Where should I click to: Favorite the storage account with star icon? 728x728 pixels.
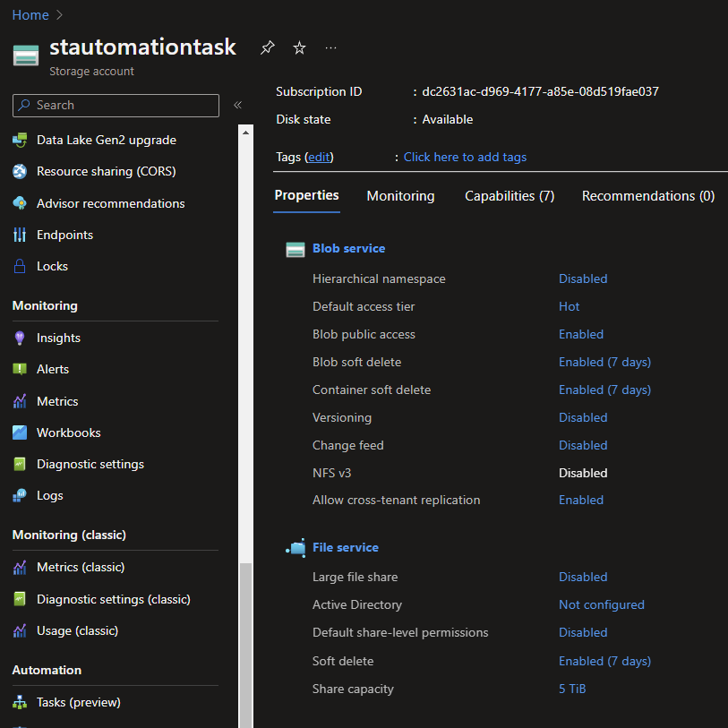299,48
